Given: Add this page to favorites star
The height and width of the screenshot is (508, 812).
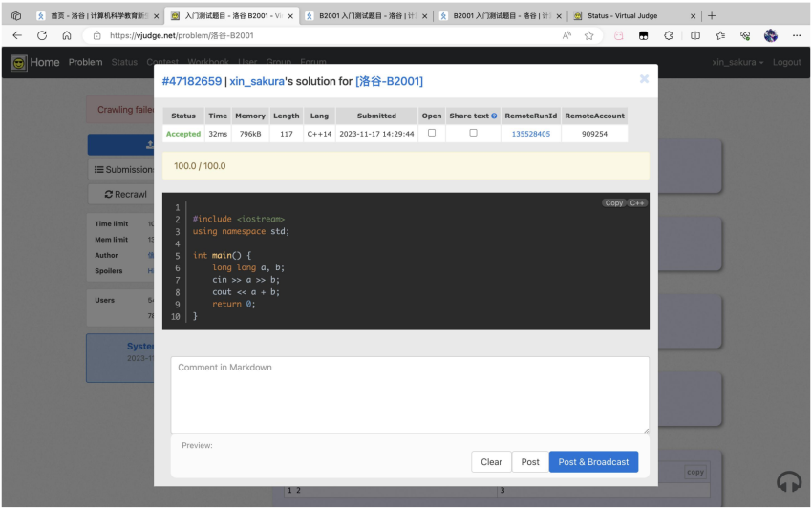Looking at the screenshot, I should coord(588,35).
